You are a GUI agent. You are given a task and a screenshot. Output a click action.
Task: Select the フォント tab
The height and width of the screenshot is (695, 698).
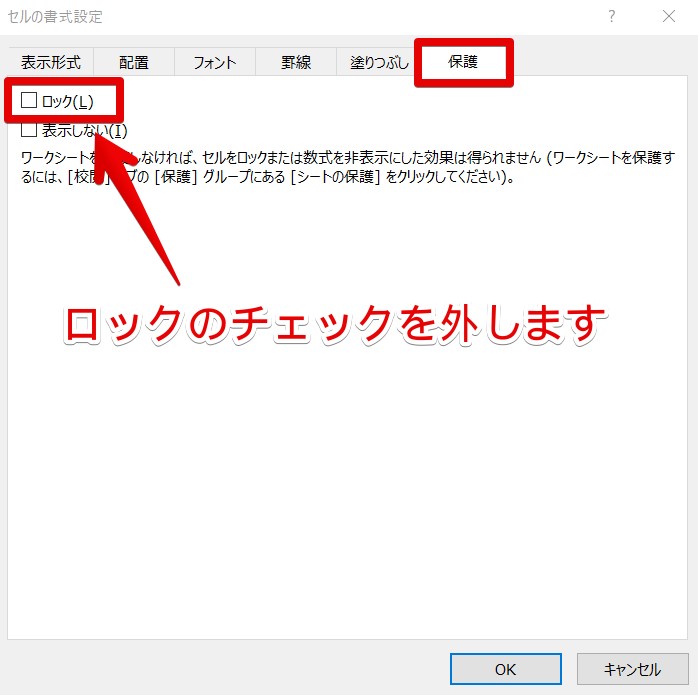point(214,62)
